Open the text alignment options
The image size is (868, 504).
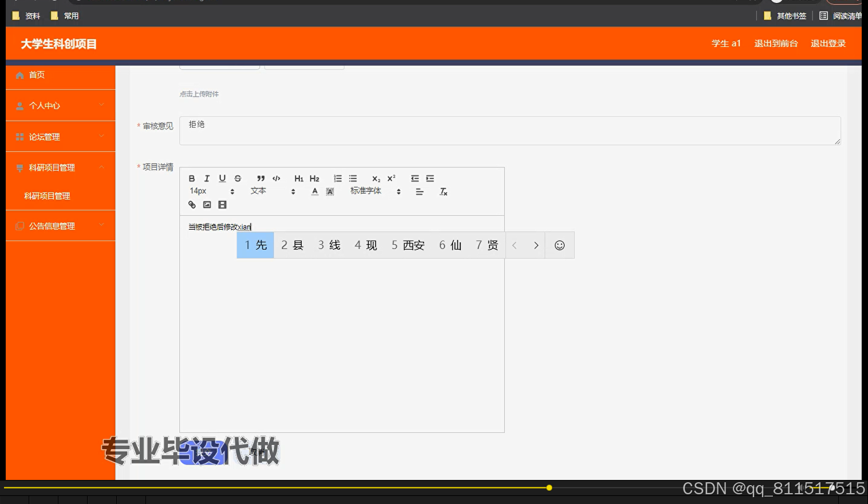point(420,192)
